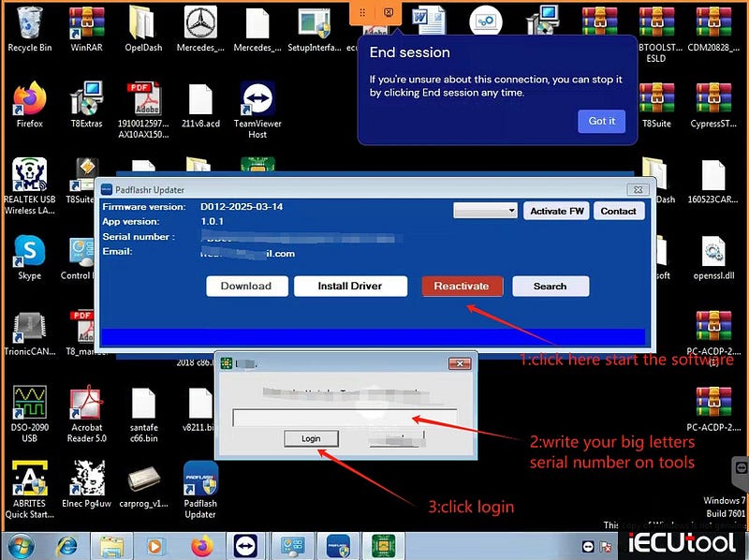Open REALTEK USB Wireless LAN utility icon
This screenshot has height=560, width=749.
29,186
